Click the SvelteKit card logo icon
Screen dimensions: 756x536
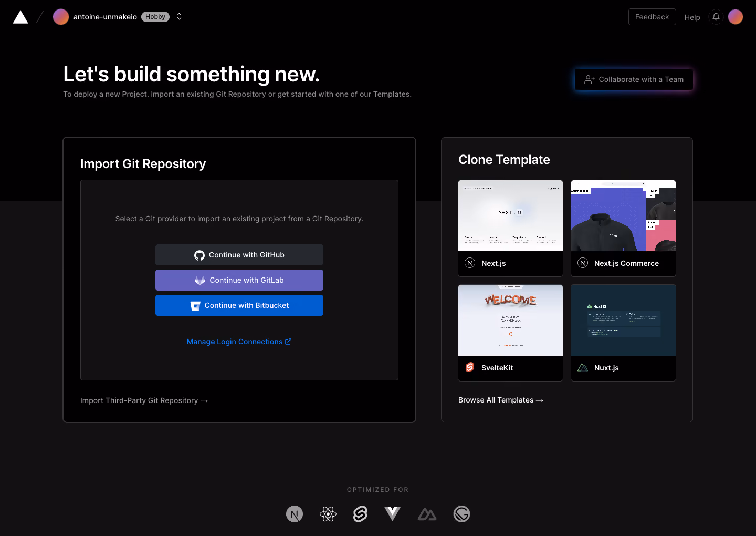(470, 367)
